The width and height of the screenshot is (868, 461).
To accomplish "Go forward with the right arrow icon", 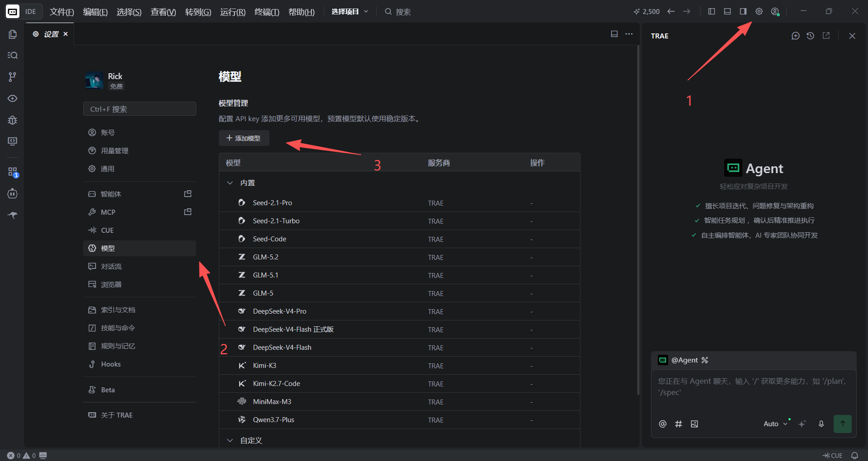I will pos(687,11).
